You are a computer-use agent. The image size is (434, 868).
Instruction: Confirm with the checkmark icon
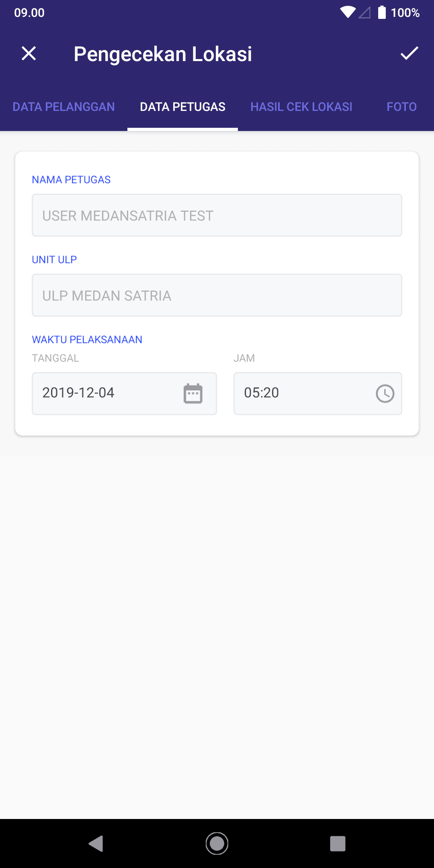pos(409,53)
